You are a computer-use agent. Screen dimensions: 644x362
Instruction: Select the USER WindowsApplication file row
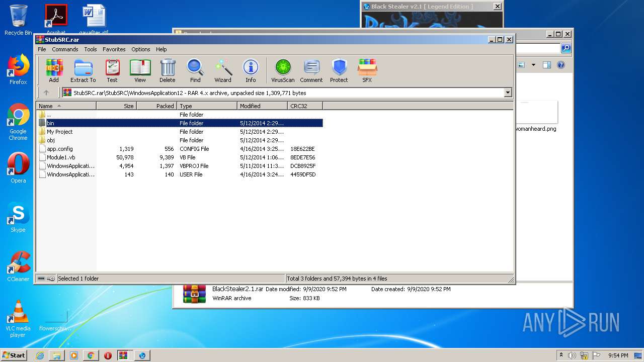[x=180, y=174]
